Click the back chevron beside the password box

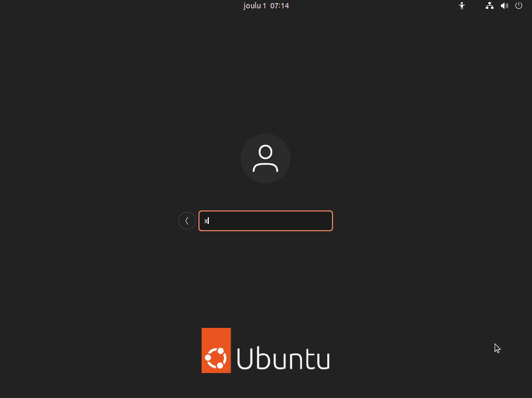(x=187, y=220)
